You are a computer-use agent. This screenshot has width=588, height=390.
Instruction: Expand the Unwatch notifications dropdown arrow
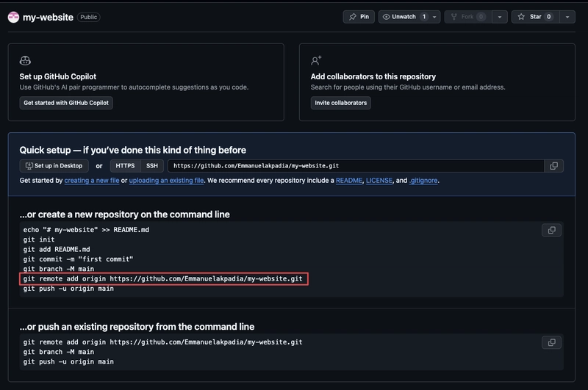(434, 17)
